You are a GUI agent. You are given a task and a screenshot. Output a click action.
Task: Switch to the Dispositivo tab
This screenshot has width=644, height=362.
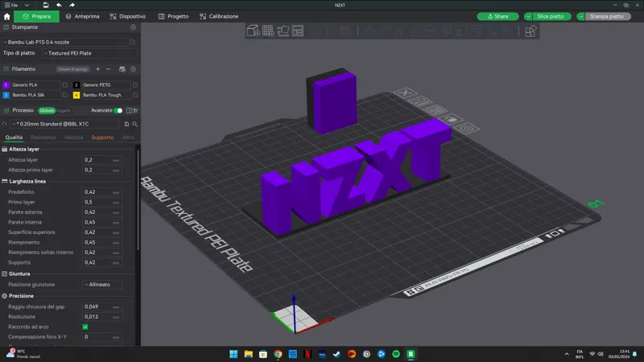pos(128,16)
